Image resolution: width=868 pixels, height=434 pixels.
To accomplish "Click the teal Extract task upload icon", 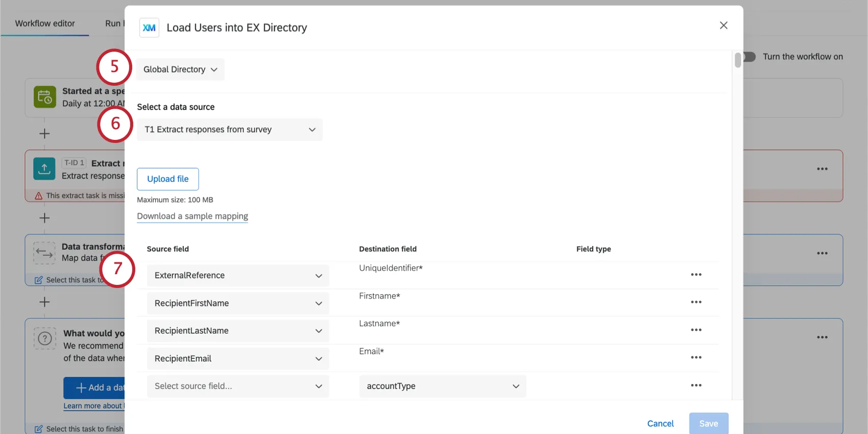I will coord(44,168).
